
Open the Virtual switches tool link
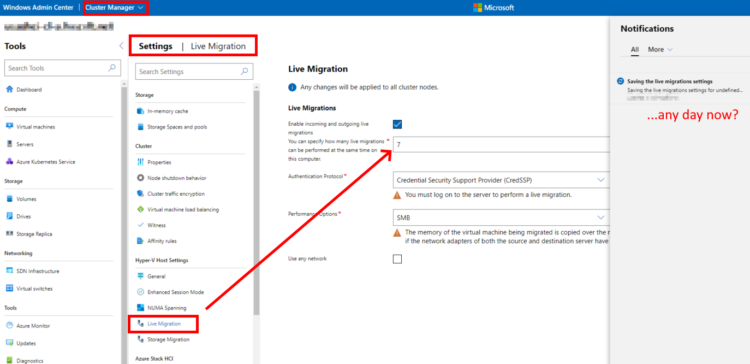pos(34,288)
